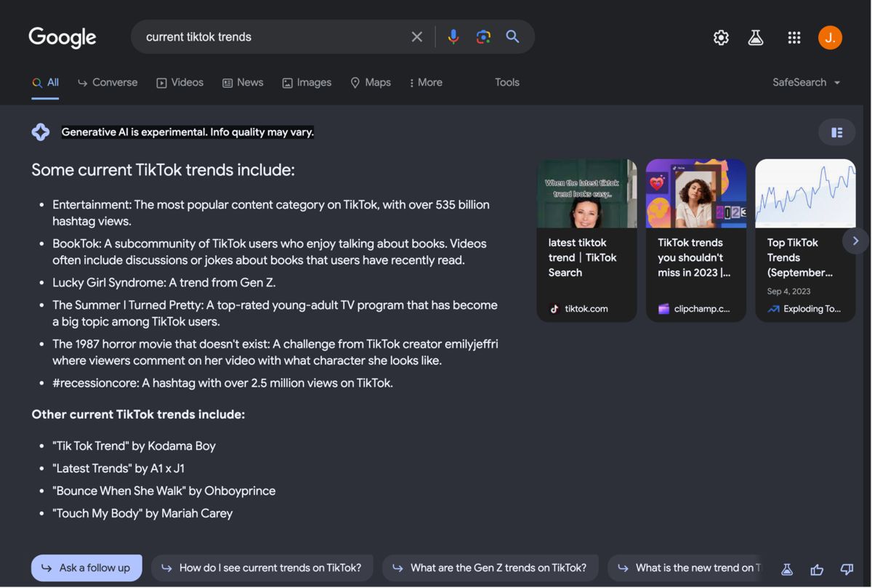Open the More search filters menu
Viewport: 872px width, 588px height.
coord(426,83)
